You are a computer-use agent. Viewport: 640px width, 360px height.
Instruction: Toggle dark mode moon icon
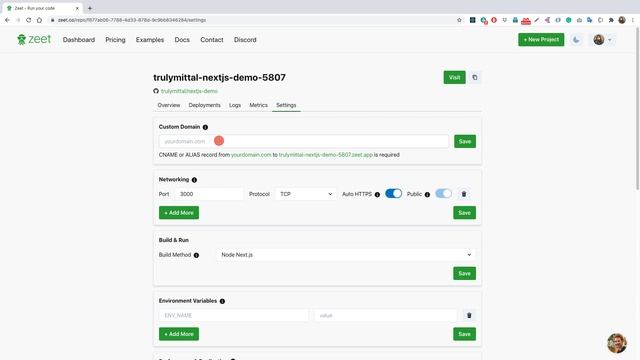tap(576, 40)
